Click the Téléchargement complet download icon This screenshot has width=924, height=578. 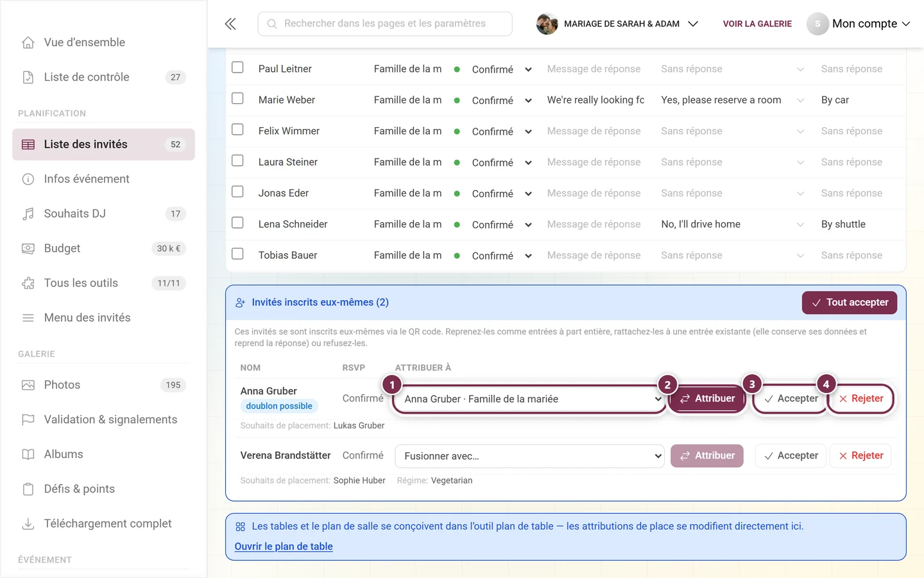28,524
